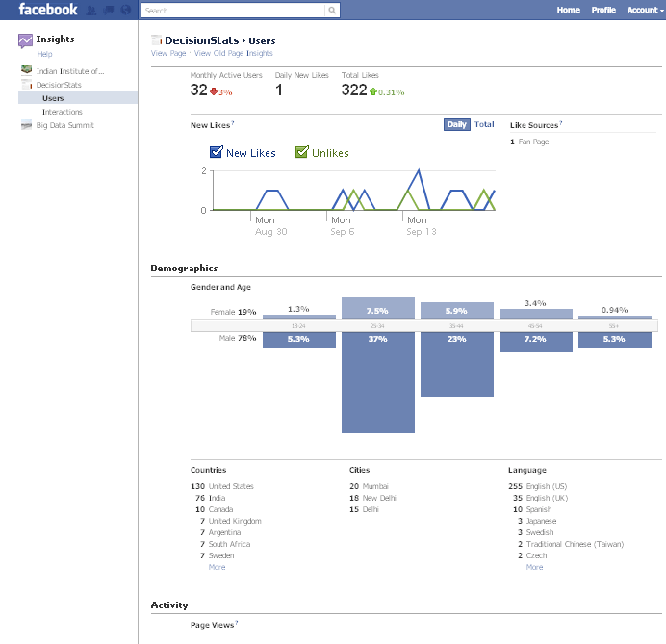Image resolution: width=666 pixels, height=644 pixels.
Task: Open the View Old Page Insights link
Action: click(x=234, y=54)
